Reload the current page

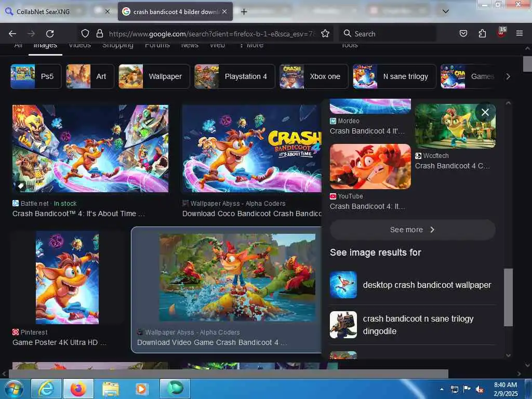pos(50,34)
